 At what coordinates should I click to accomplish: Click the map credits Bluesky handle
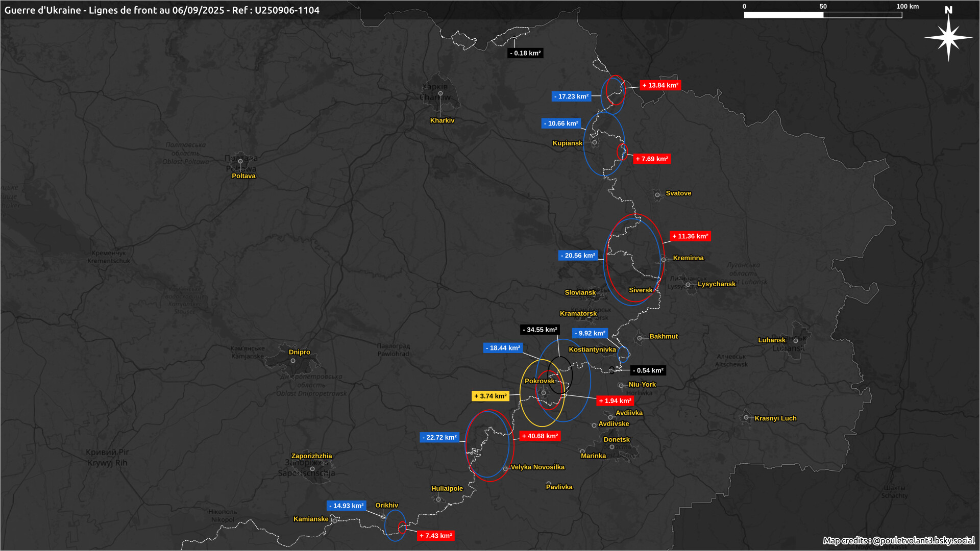tap(923, 540)
